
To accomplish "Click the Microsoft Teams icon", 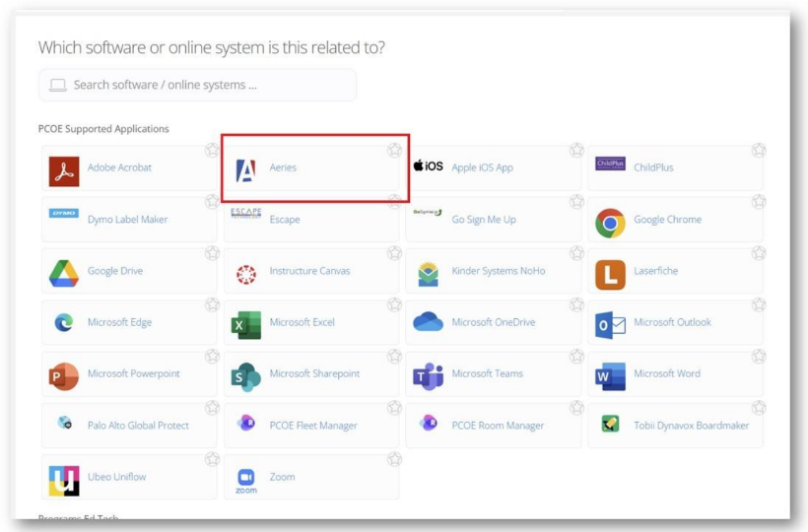I will [429, 376].
